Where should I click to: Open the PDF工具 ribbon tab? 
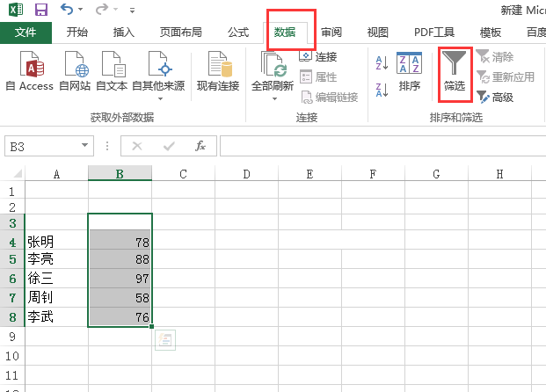pos(434,33)
